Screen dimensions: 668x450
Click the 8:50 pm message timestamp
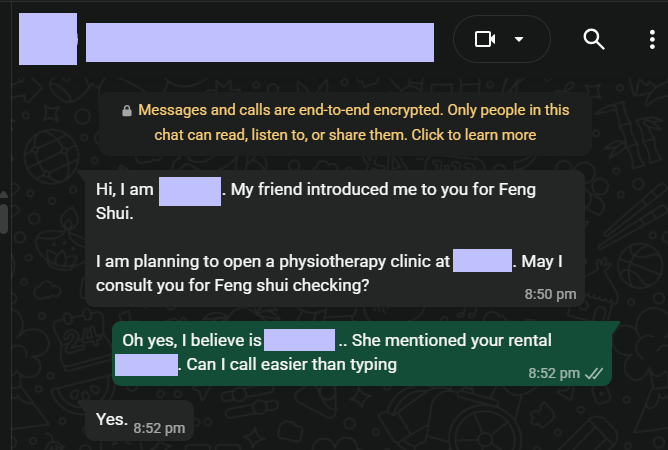(x=550, y=294)
